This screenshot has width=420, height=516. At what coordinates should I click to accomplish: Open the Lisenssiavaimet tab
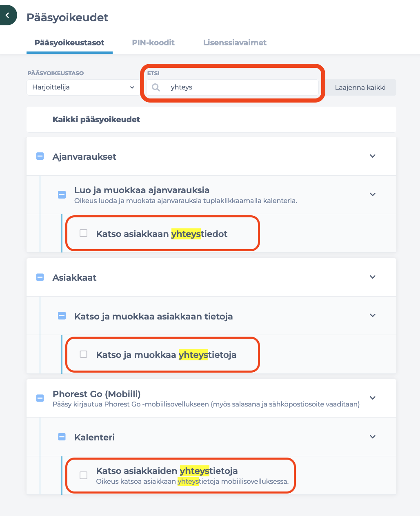235,42
